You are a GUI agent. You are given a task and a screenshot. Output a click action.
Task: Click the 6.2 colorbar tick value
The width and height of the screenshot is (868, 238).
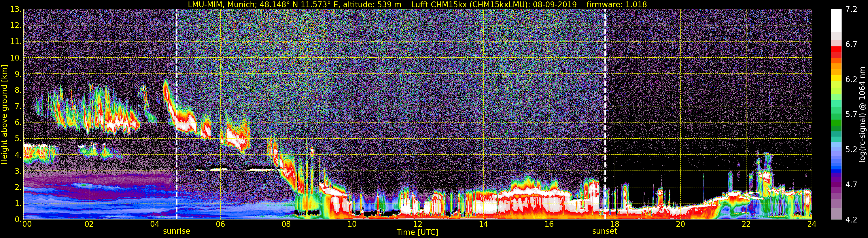click(x=851, y=80)
